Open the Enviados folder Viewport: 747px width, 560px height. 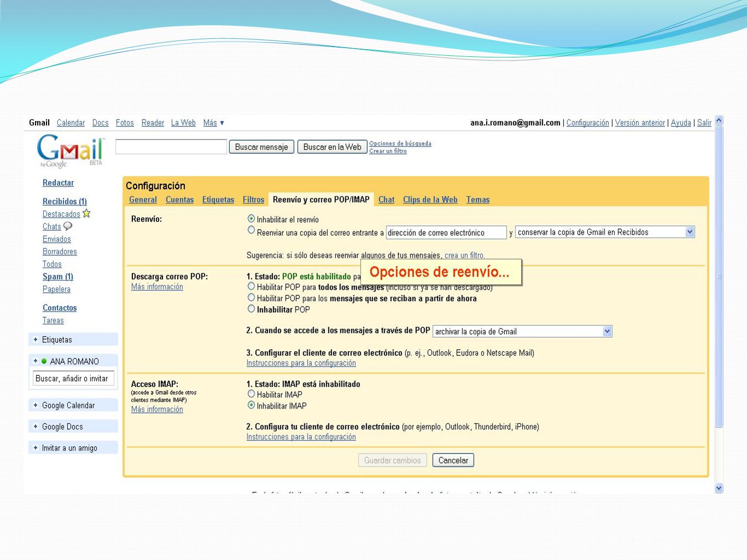[57, 239]
